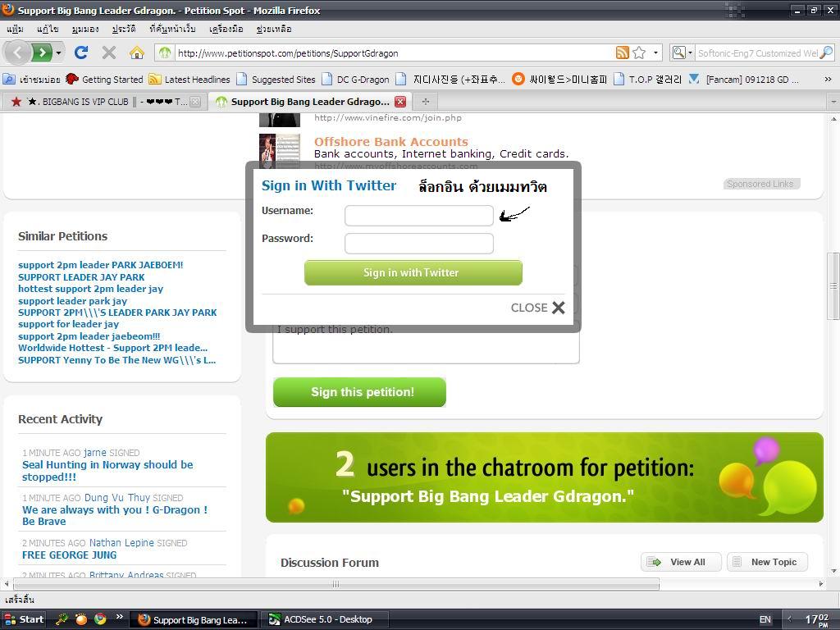Image resolution: width=840 pixels, height=630 pixels.
Task: Open the Start button on the taskbar
Action: tap(24, 619)
